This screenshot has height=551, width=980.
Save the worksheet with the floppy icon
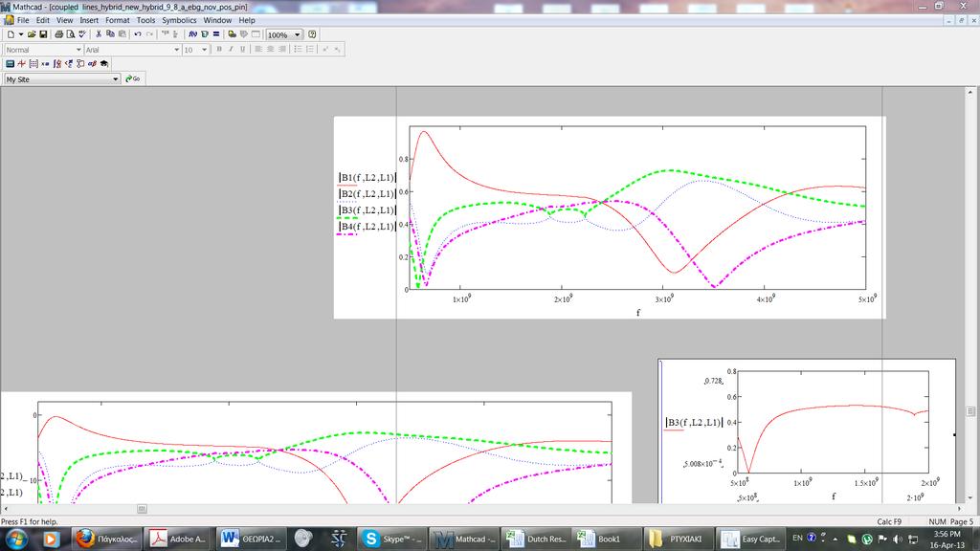(x=43, y=34)
